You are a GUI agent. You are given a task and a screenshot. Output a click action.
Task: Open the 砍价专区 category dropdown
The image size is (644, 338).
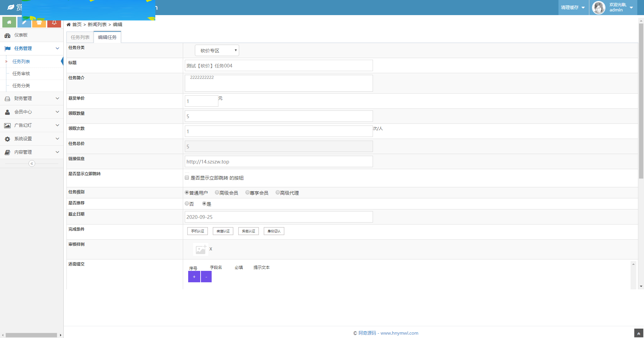[217, 51]
